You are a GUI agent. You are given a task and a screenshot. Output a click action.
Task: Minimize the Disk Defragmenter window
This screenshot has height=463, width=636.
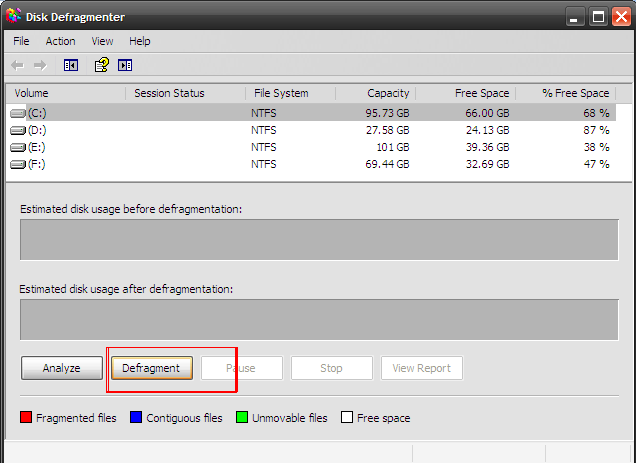(574, 17)
